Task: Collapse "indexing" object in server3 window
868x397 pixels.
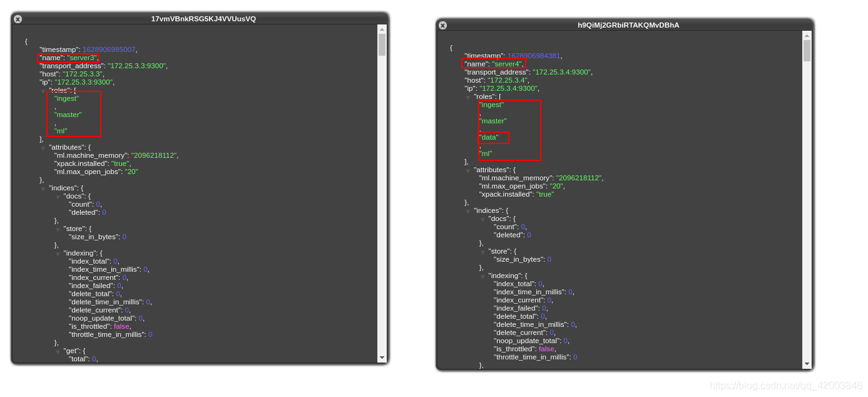Action: tap(58, 254)
